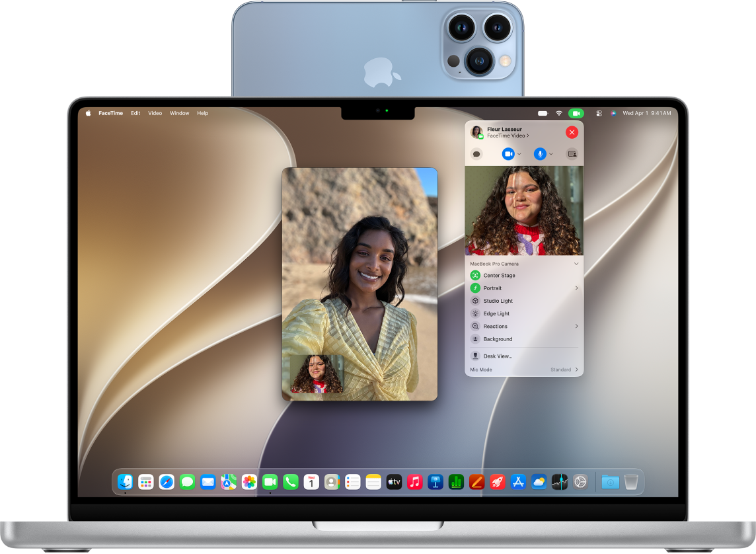756x554 pixels.
Task: End the call with red X button
Action: coord(572,132)
